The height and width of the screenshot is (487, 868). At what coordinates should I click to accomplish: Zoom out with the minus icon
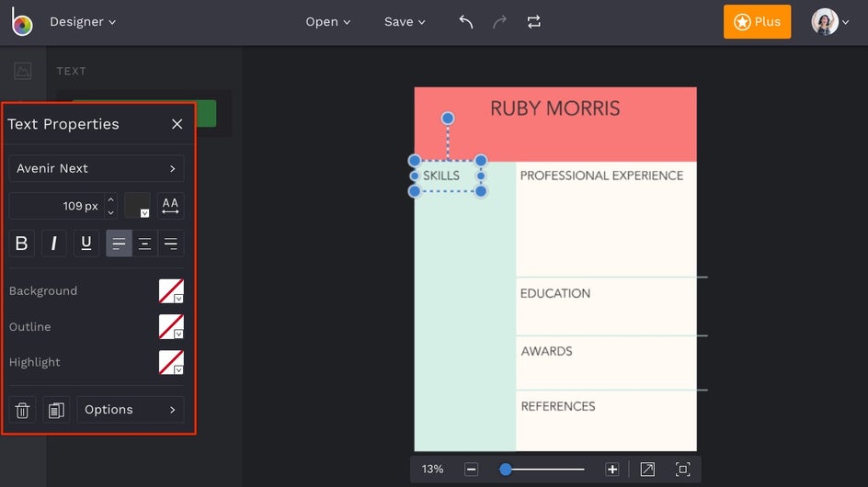point(472,470)
